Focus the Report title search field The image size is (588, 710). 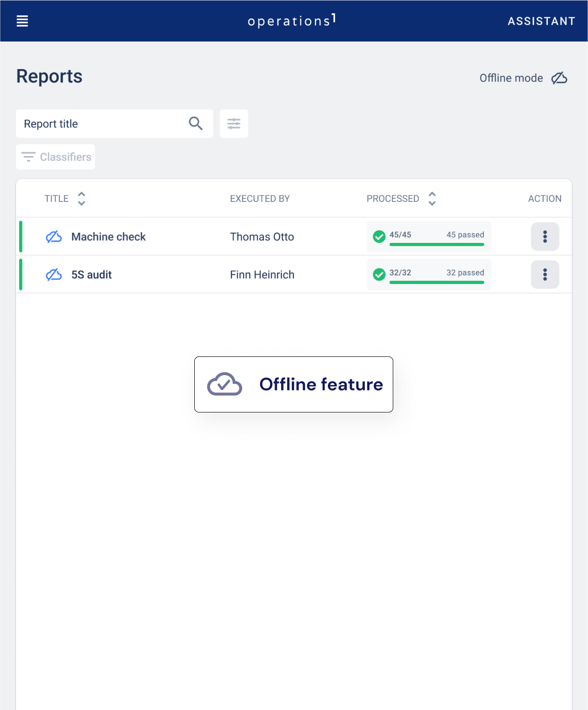pyautogui.click(x=114, y=124)
